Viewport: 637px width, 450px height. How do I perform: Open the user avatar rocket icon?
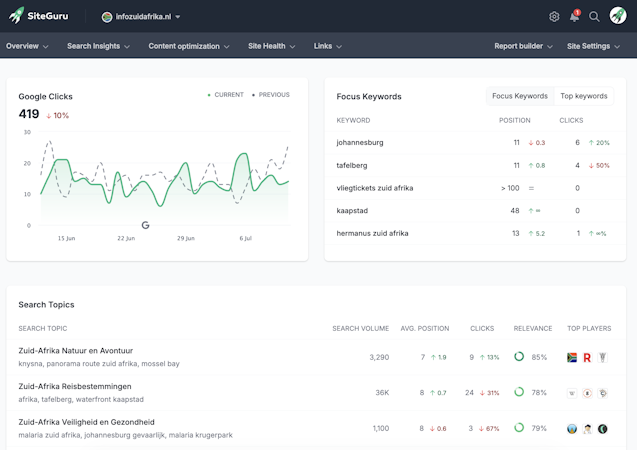tap(618, 16)
